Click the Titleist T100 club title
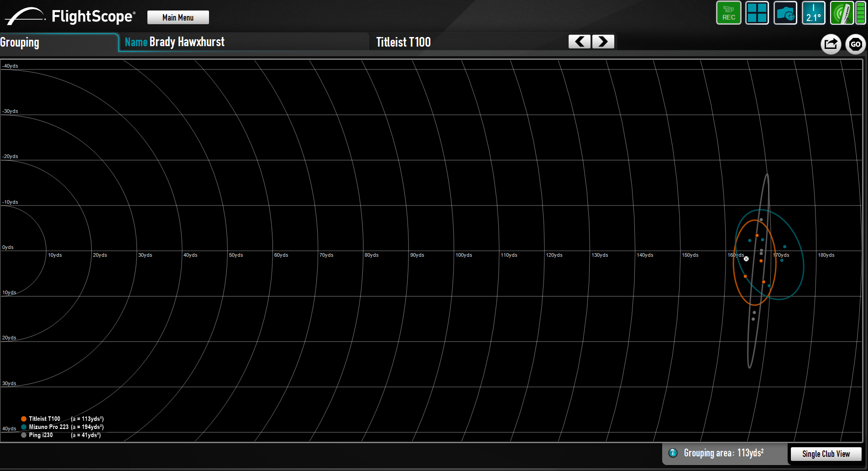Viewport: 868px width, 471px height. (403, 42)
